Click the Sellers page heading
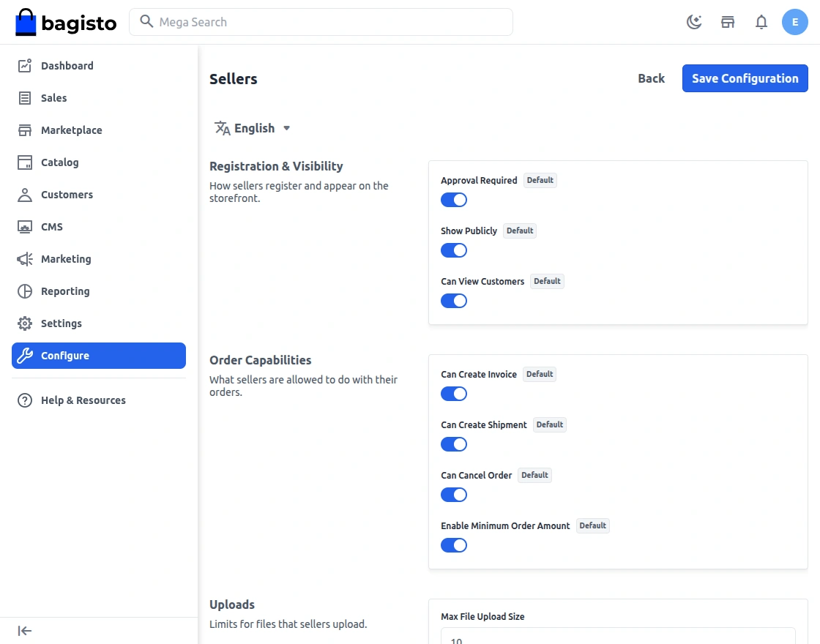Viewport: 820px width, 644px height. click(x=234, y=79)
